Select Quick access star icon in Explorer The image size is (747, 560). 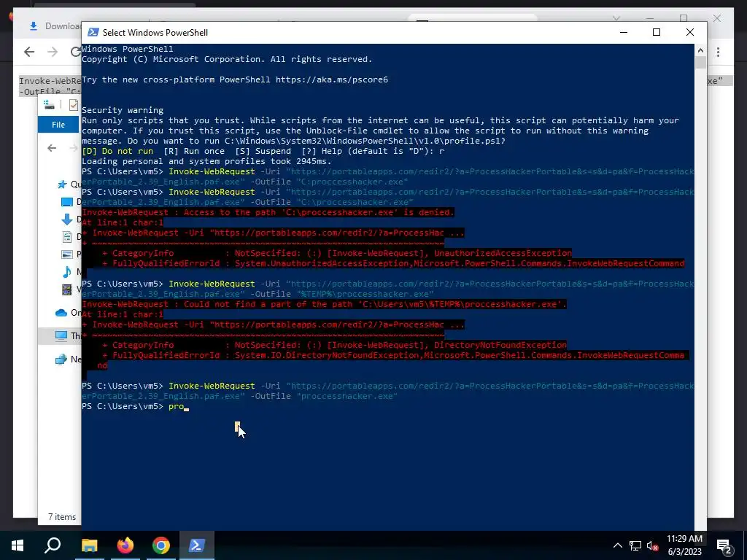(62, 184)
